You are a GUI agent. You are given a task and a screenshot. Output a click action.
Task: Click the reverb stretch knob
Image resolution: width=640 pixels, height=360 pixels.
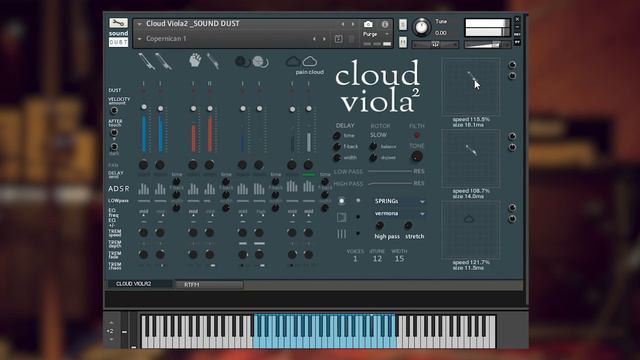point(408,225)
